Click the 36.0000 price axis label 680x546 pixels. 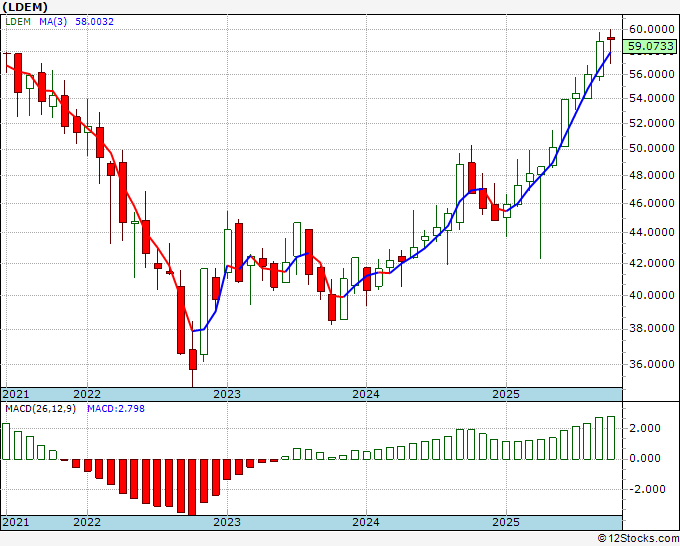[652, 364]
